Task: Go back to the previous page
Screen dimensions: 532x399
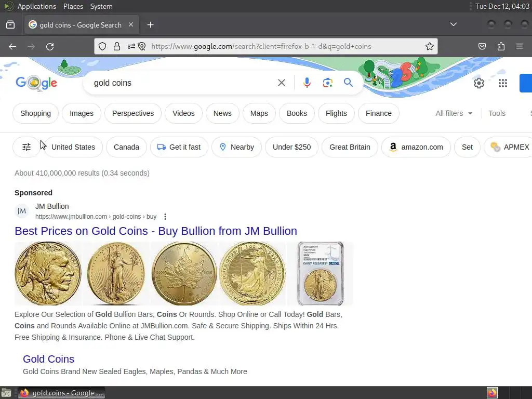Action: pos(12,46)
